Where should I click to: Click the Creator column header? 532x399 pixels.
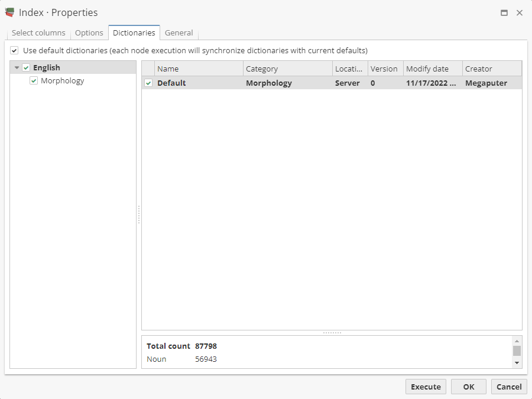pyautogui.click(x=477, y=69)
